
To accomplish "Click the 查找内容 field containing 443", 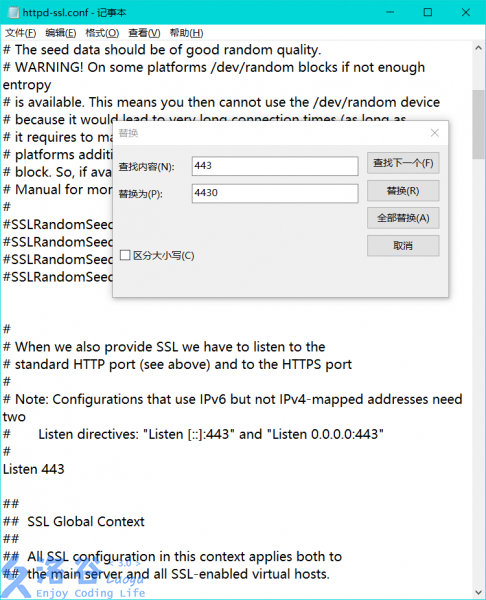I will 275,166.
